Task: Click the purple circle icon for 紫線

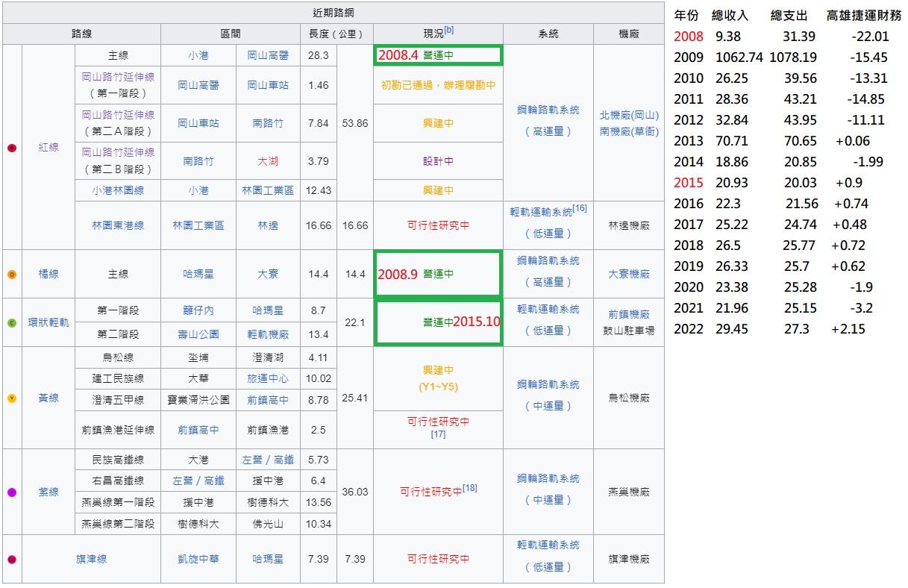Action: click(x=12, y=492)
